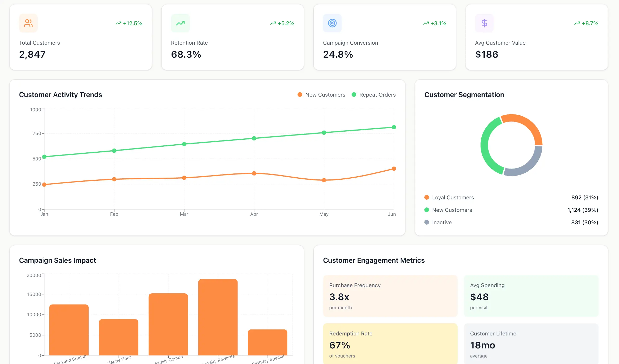The height and width of the screenshot is (364, 619).
Task: Click the Loyal Customers orange legend dot
Action: 427,197
